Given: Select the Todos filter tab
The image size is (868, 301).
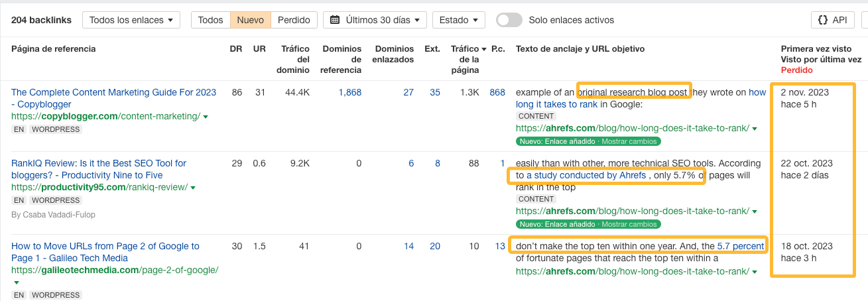Looking at the screenshot, I should (x=210, y=20).
